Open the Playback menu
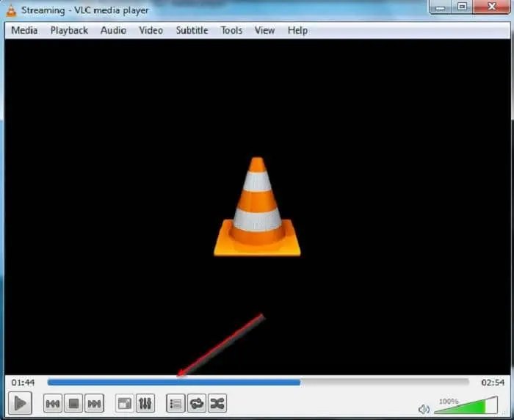The width and height of the screenshot is (514, 420). (x=69, y=30)
